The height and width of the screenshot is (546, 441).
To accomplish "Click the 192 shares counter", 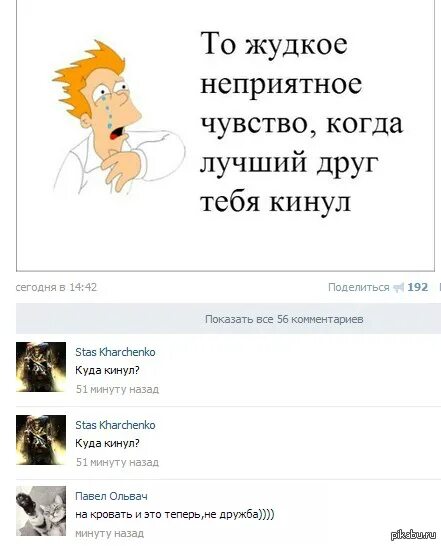I will tap(418, 287).
